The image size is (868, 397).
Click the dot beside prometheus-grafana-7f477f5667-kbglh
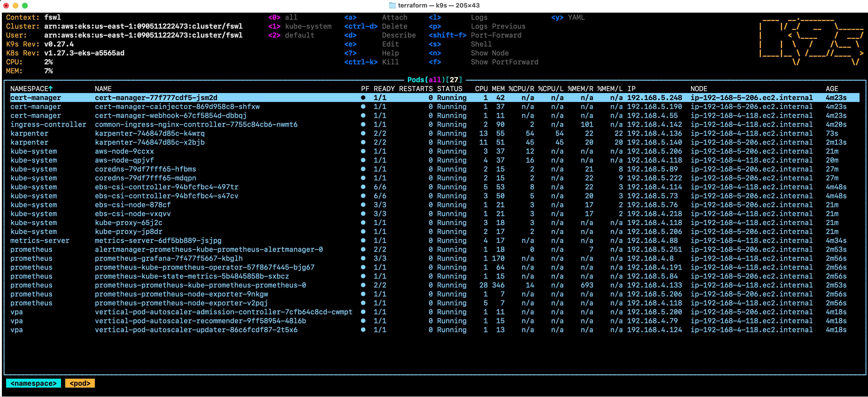(x=363, y=258)
